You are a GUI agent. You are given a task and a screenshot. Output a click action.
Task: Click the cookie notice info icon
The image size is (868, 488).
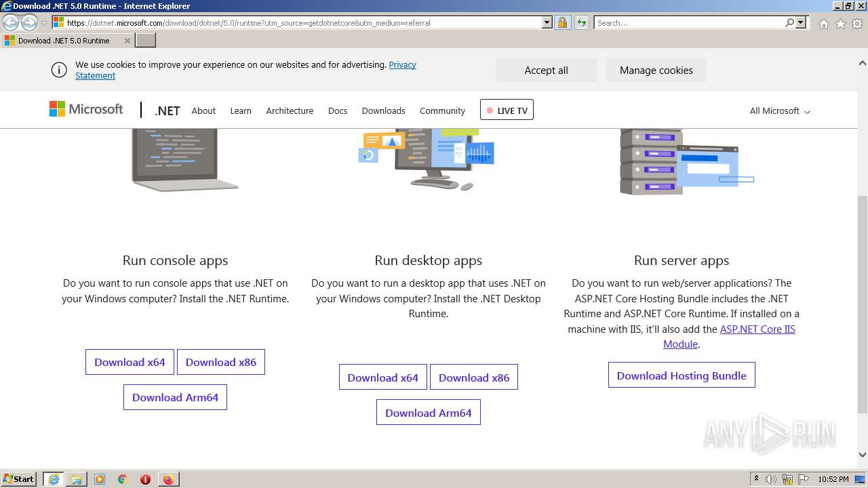pos(59,70)
